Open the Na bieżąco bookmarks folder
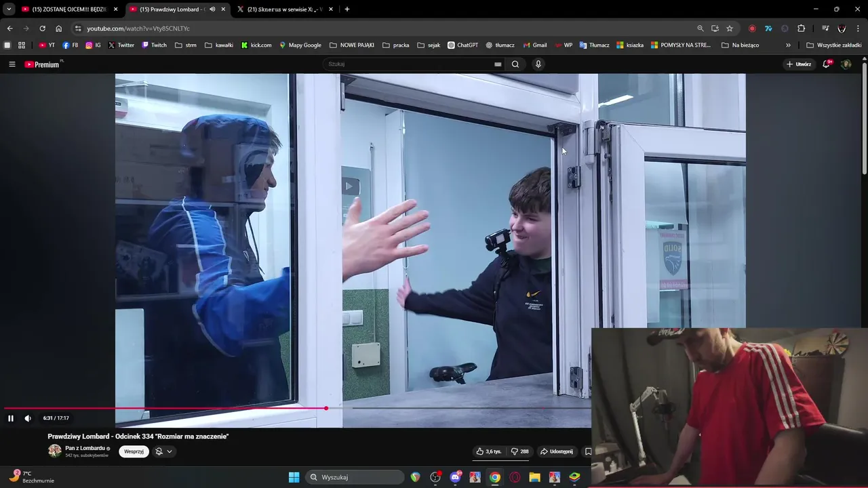This screenshot has width=868, height=488. point(741,45)
